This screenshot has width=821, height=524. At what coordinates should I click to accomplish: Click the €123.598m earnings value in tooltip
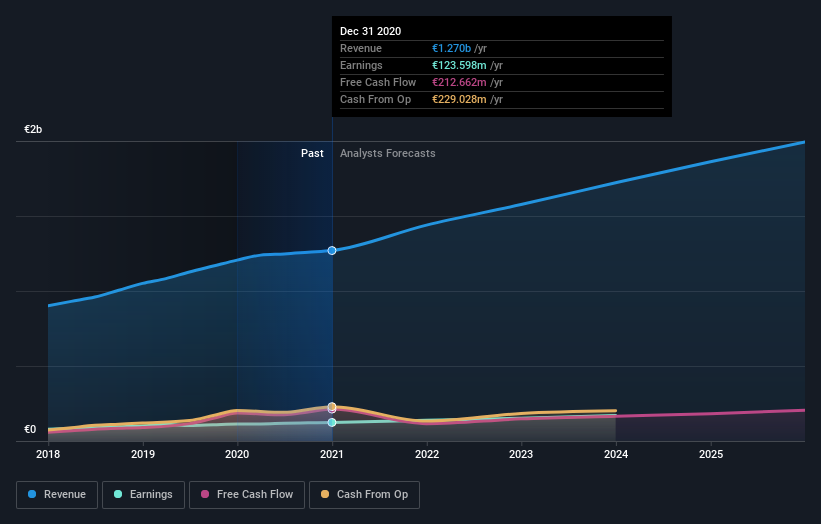pos(459,65)
